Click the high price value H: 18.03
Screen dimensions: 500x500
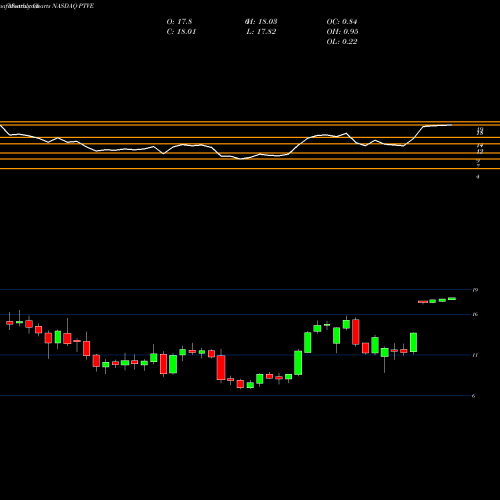(x=261, y=22)
